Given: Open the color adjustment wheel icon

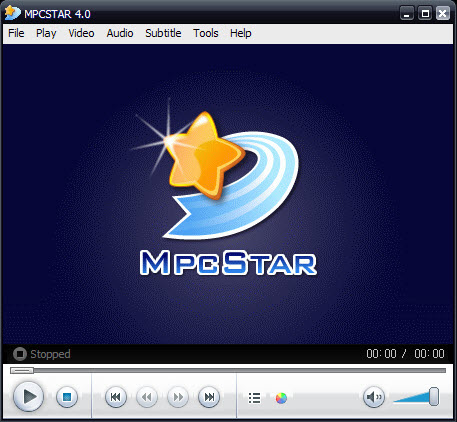Looking at the screenshot, I should 281,398.
